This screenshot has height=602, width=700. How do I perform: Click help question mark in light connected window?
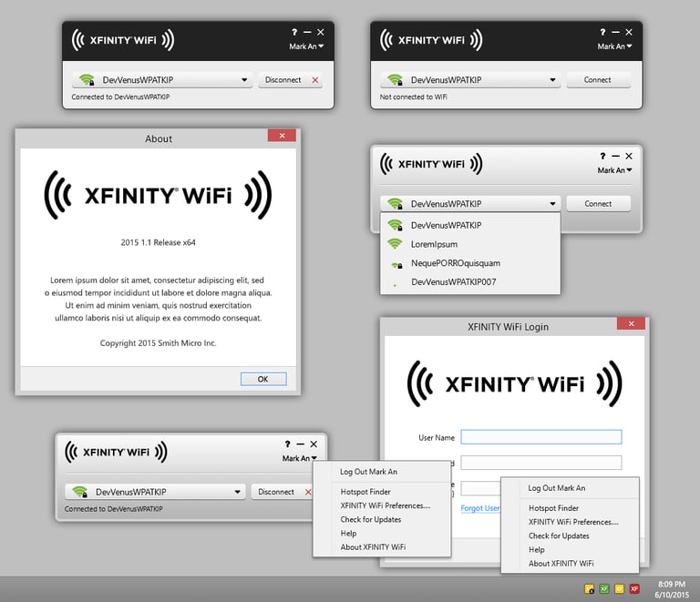287,444
